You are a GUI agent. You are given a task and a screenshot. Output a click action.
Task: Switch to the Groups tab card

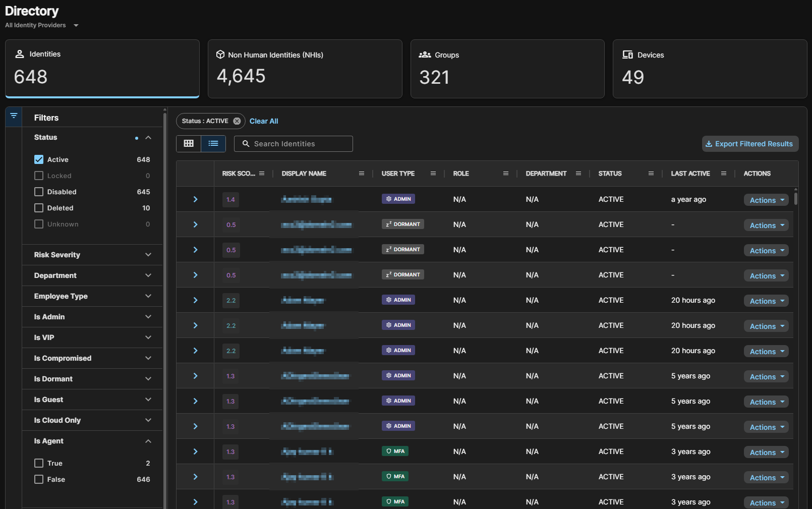pos(507,69)
